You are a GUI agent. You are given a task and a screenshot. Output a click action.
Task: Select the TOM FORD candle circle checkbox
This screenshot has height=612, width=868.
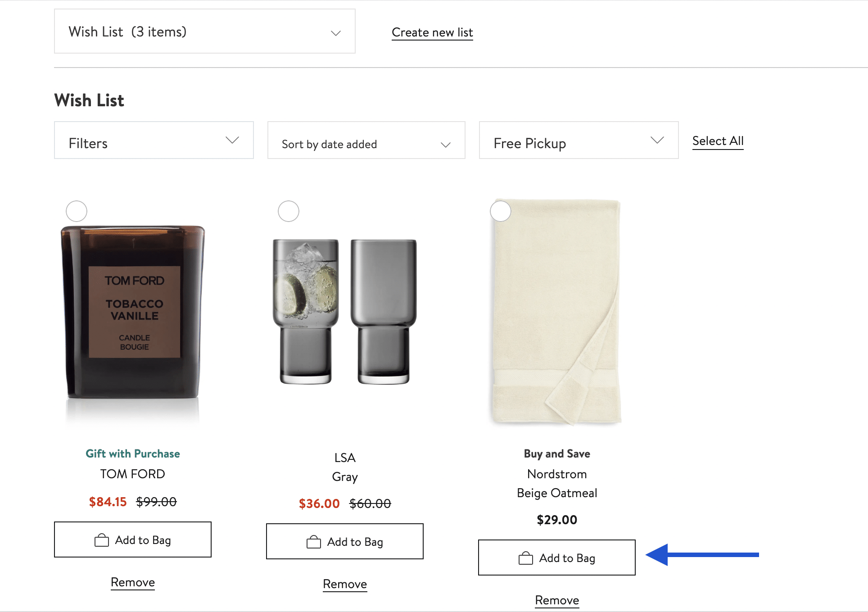77,211
